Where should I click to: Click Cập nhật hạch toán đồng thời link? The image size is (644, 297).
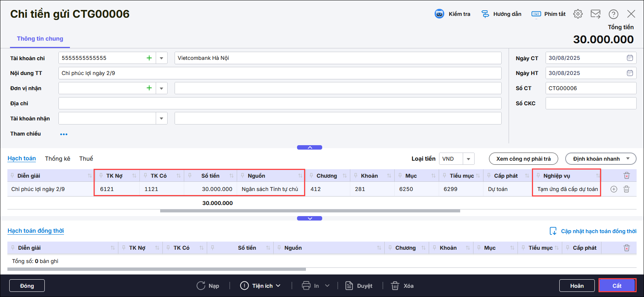pyautogui.click(x=598, y=231)
